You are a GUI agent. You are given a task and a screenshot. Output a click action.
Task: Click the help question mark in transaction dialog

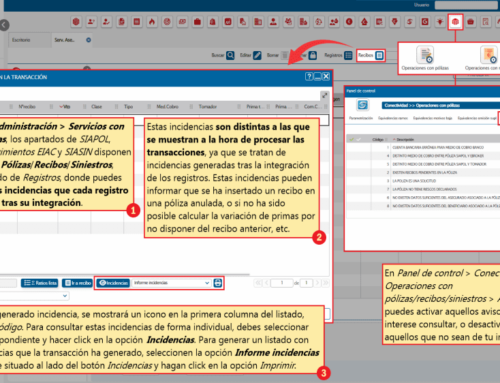309,77
